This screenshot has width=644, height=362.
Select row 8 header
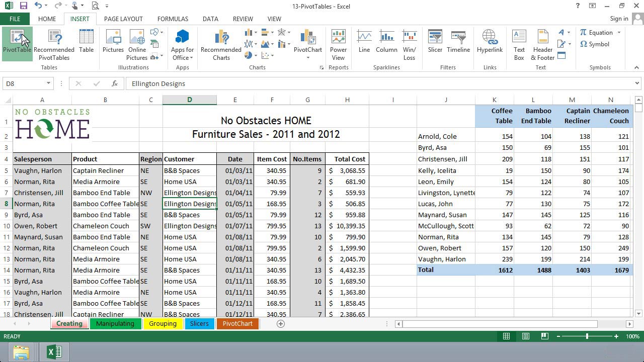coord(7,204)
